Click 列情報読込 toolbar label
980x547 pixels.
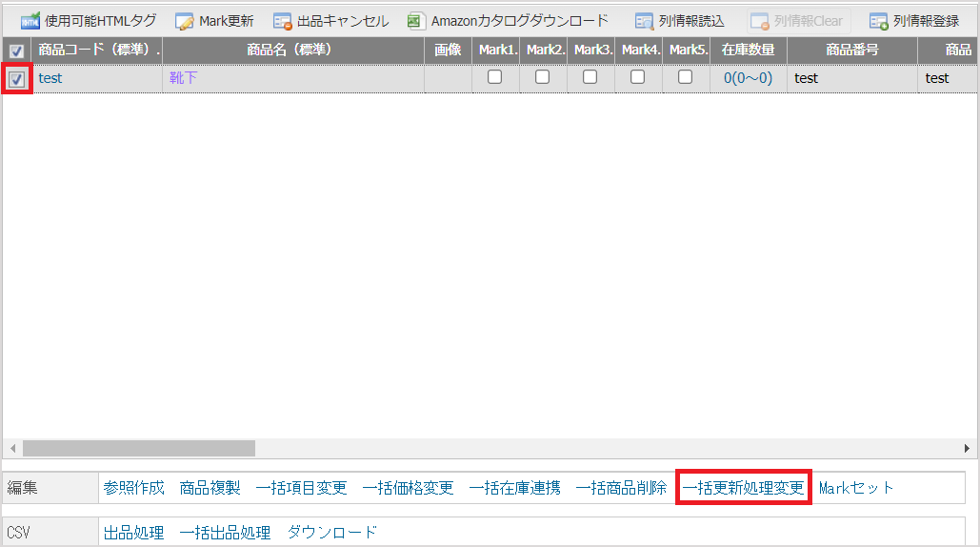[691, 21]
